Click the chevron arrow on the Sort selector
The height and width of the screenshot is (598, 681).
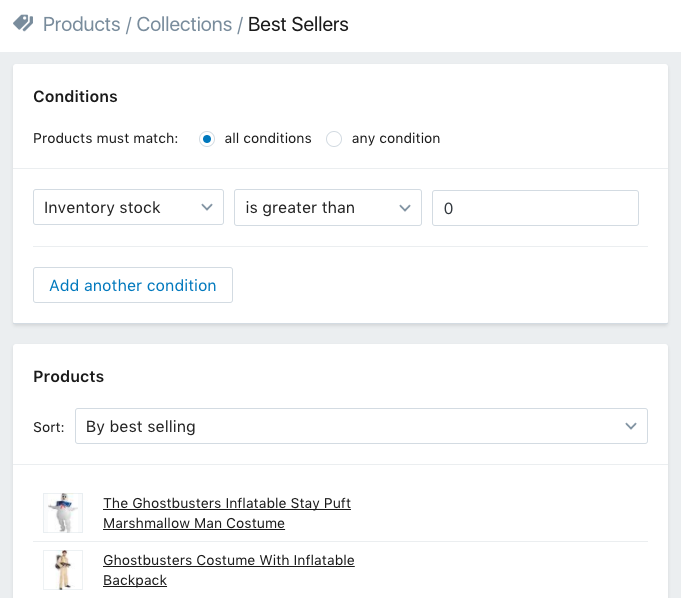(631, 426)
